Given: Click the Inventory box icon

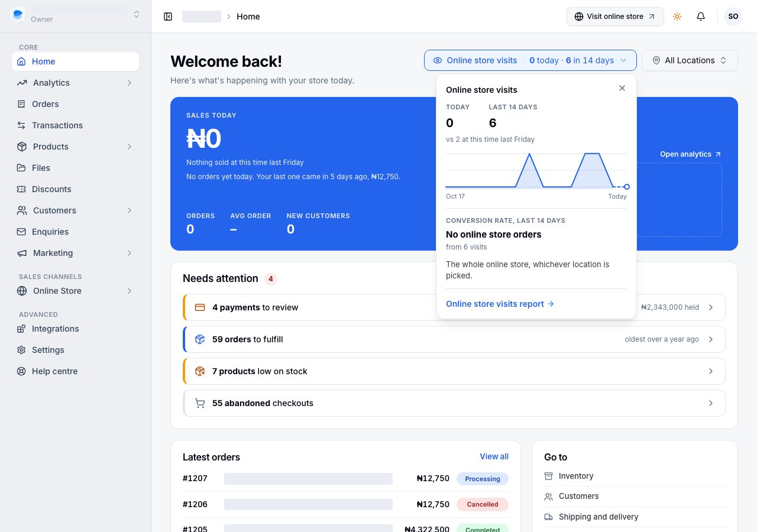Looking at the screenshot, I should click(549, 476).
